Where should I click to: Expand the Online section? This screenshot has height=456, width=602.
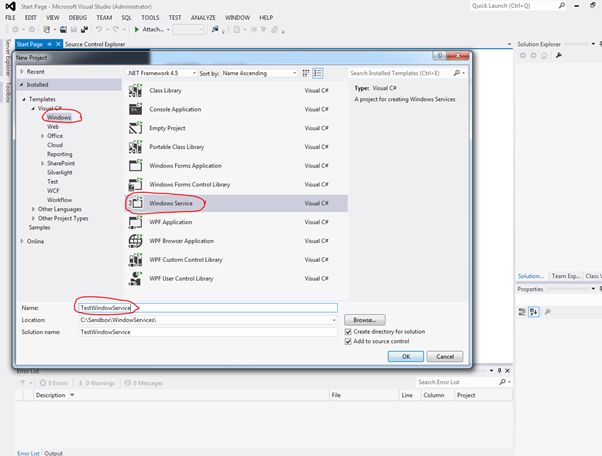tap(22, 241)
